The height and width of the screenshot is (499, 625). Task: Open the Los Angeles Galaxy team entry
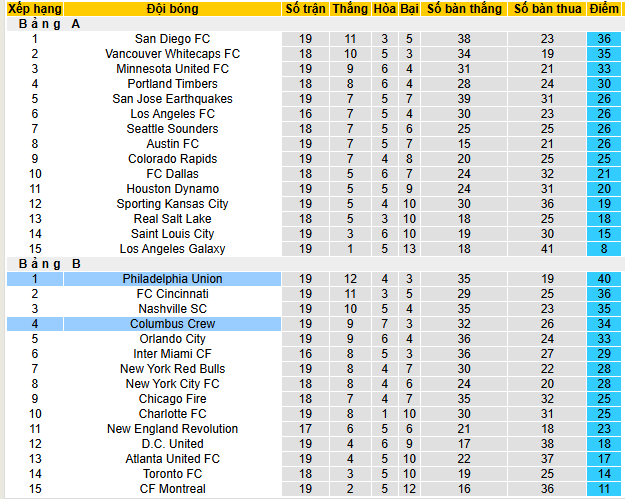click(172, 249)
